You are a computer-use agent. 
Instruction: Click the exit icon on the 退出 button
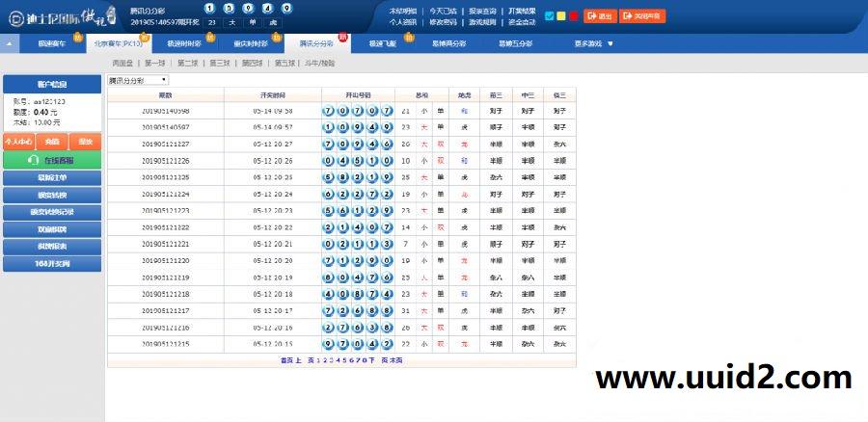pyautogui.click(x=592, y=16)
